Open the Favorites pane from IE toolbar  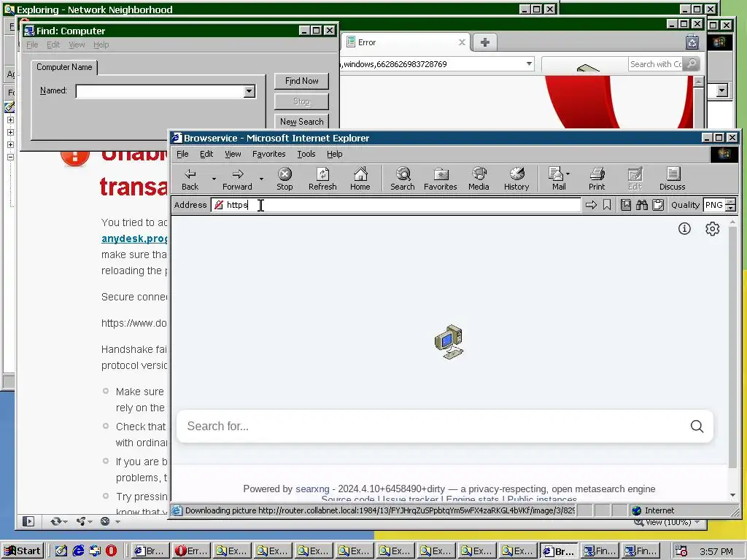click(440, 179)
